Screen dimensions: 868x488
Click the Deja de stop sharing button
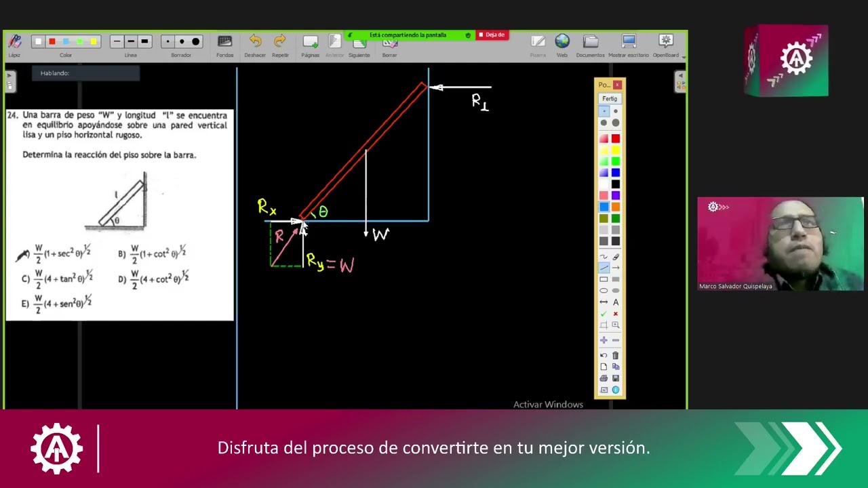tap(492, 35)
